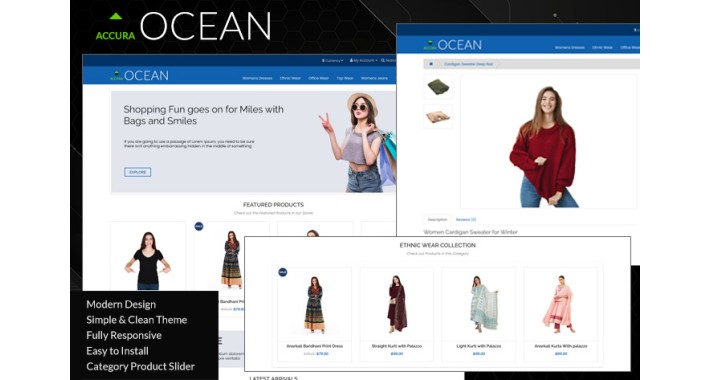
Task: Open Top Wear menu in the homepage mockup
Action: (x=345, y=78)
